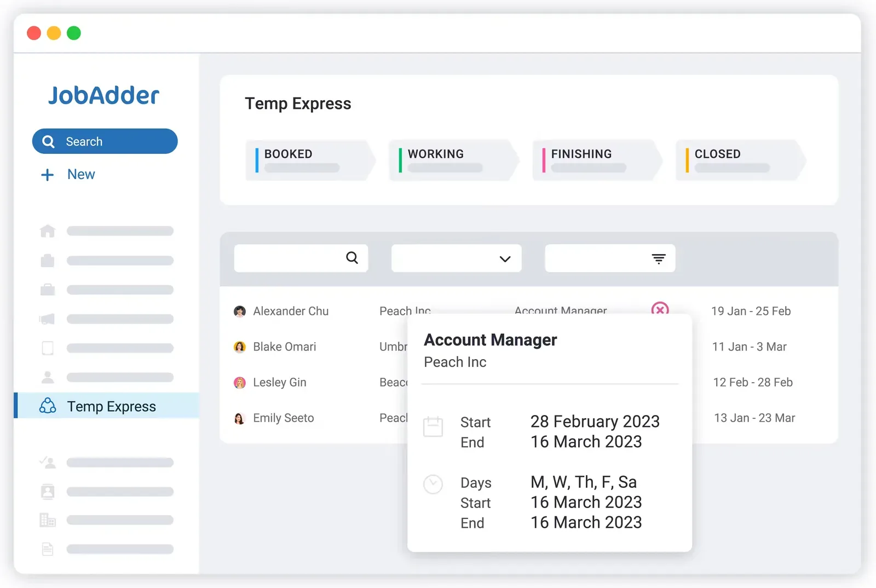876x588 pixels.
Task: Click the calendar icon in the popup
Action: [433, 426]
